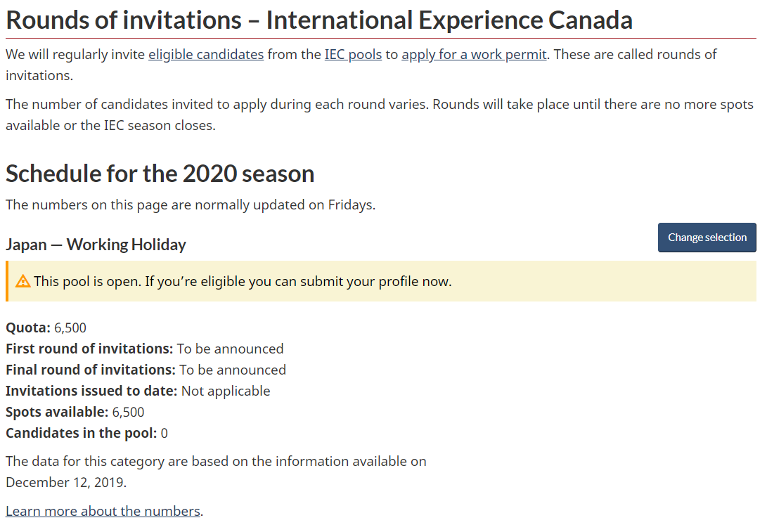Click the orange warning triangle icon
This screenshot has height=532, width=767.
tap(23, 282)
